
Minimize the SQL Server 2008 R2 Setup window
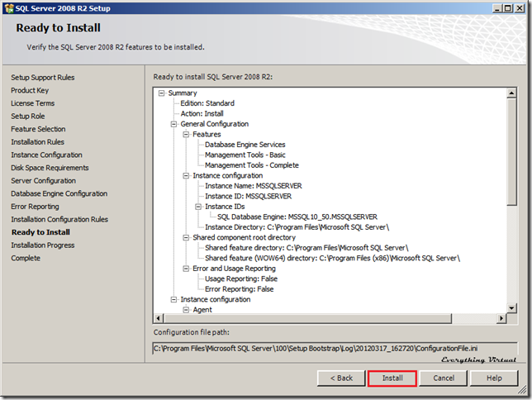(497, 8)
